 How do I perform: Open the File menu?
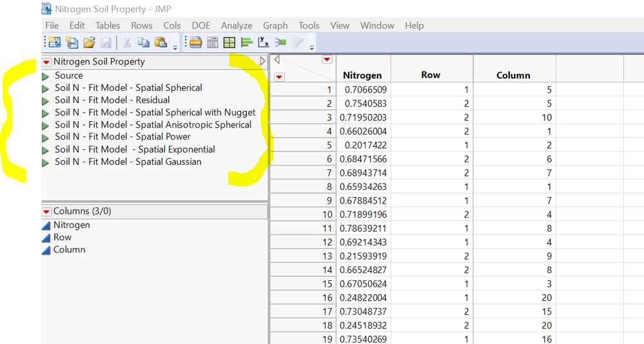52,26
